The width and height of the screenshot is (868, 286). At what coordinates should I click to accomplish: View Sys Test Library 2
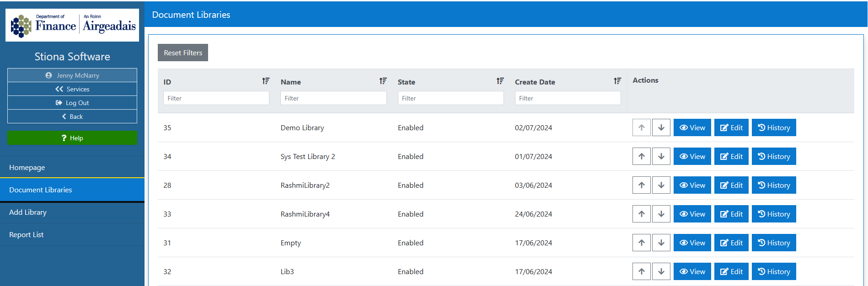[692, 156]
